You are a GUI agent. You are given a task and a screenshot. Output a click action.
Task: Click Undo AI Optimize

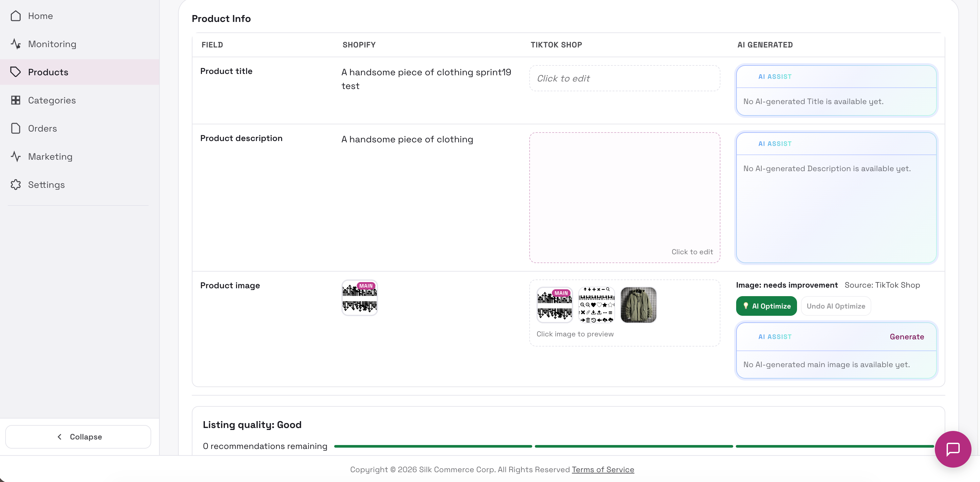pos(836,306)
